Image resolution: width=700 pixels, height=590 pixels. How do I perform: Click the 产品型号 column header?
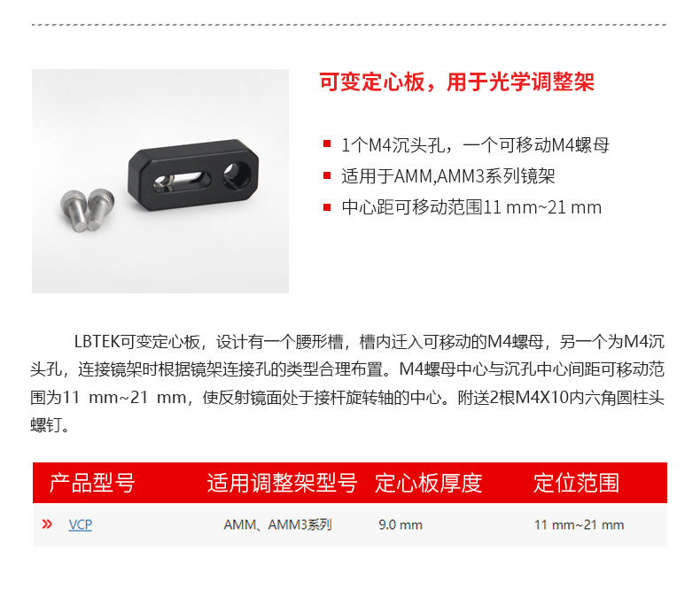pyautogui.click(x=92, y=483)
